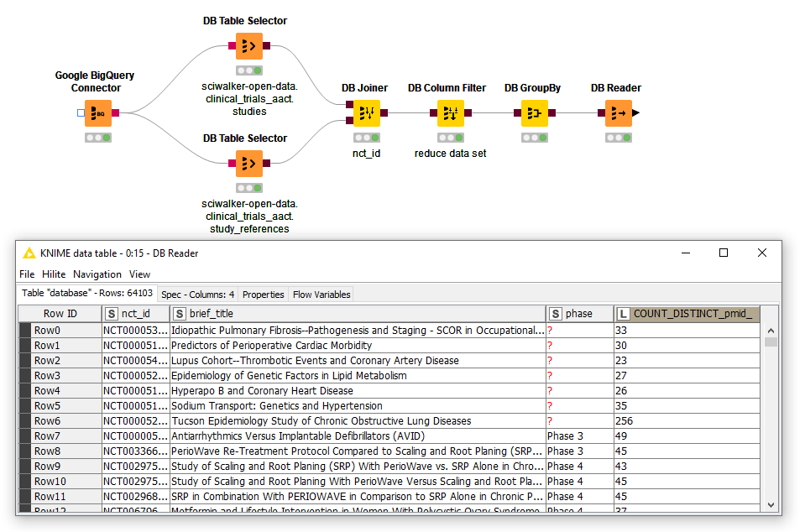Select Row6 row header
This screenshot has height=532, width=805.
[x=60, y=421]
